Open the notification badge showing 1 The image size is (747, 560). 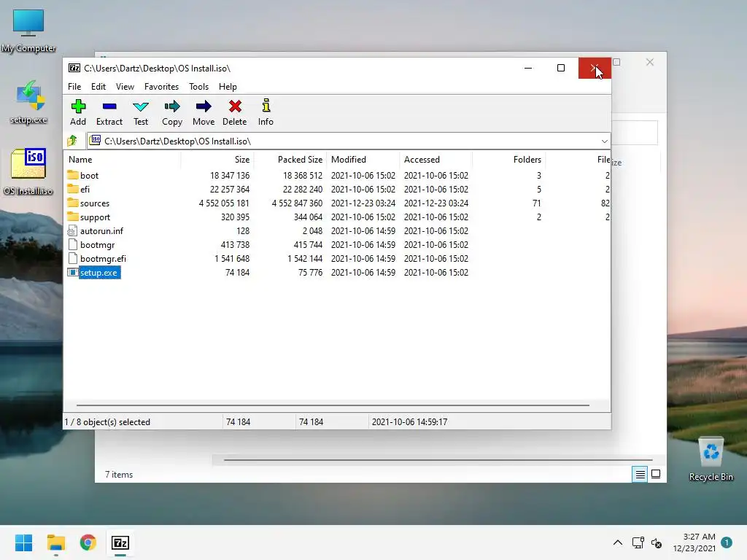point(727,542)
